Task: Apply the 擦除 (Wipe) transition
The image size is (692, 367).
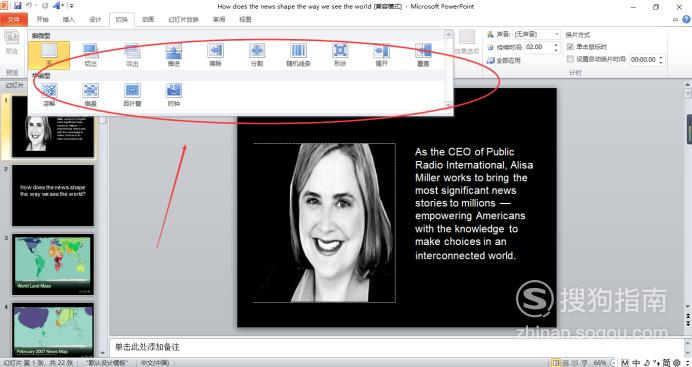Action: pyautogui.click(x=215, y=55)
